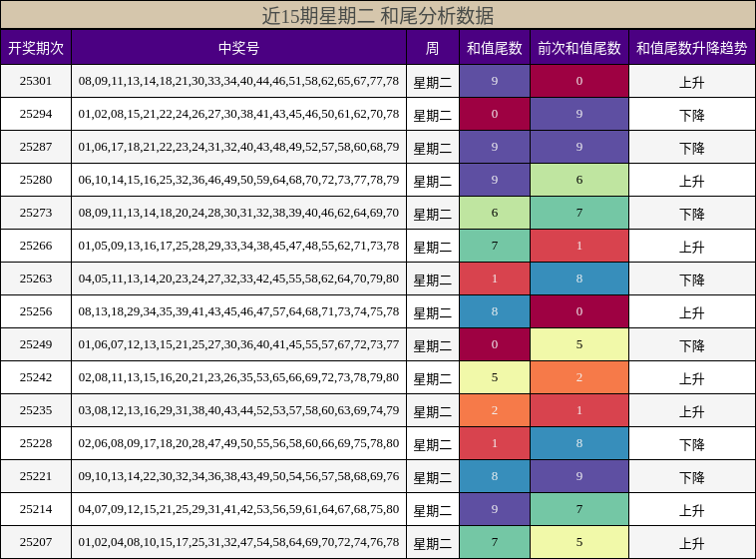Click winning numbers of period 25235
The height and width of the screenshot is (559, 756).
click(x=238, y=410)
